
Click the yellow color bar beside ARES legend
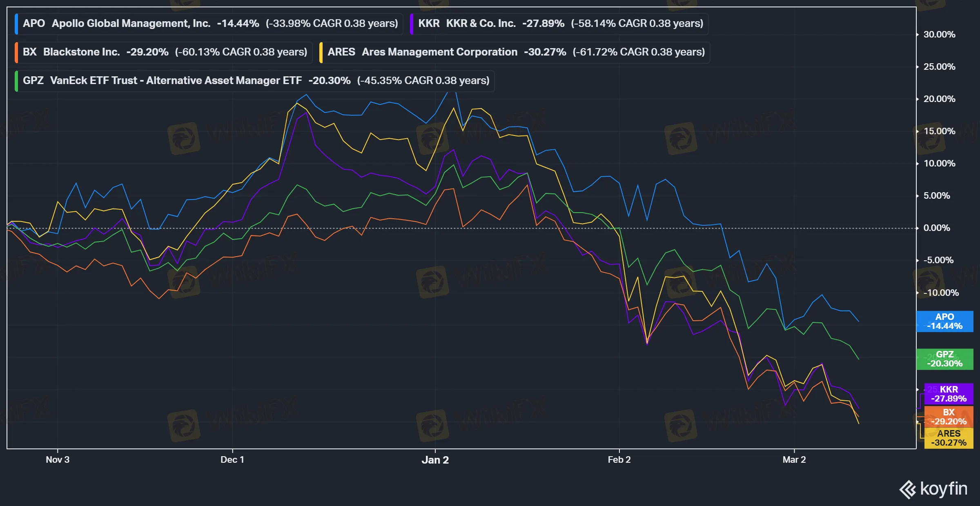321,52
